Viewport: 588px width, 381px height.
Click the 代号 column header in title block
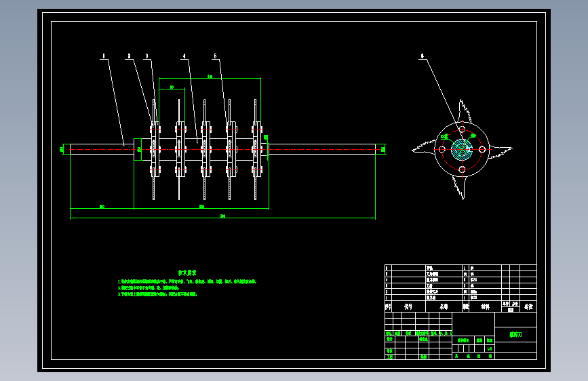click(408, 306)
